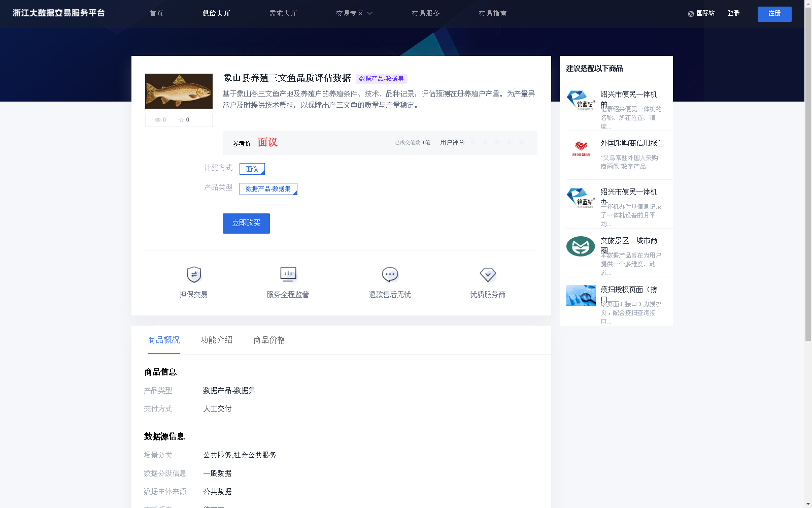Click the 建议搭配以下商品 heading
Viewport: 812px width, 508px height.
(594, 69)
